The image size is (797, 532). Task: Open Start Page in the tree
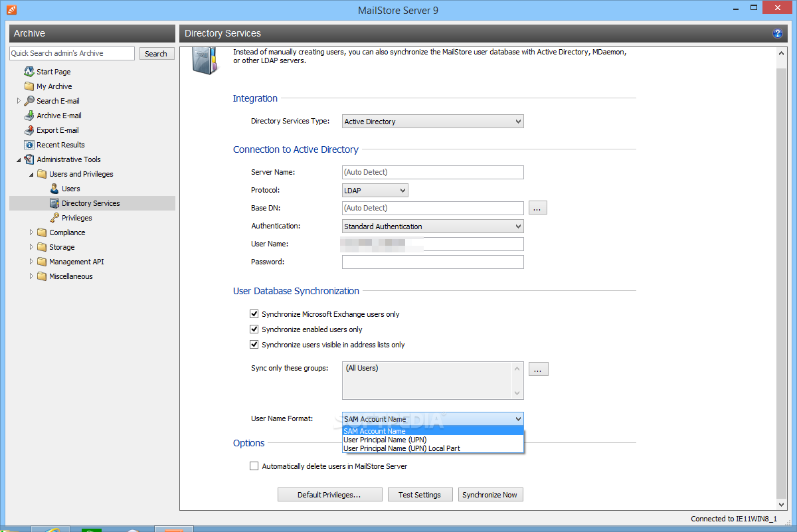pyautogui.click(x=53, y=72)
